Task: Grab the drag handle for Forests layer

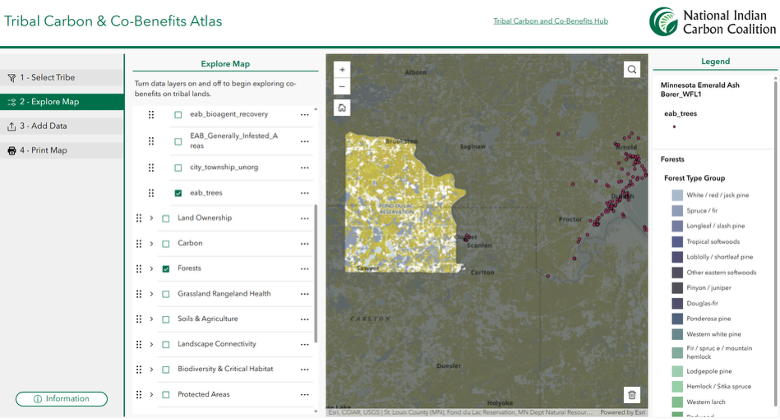Action: pyautogui.click(x=139, y=269)
